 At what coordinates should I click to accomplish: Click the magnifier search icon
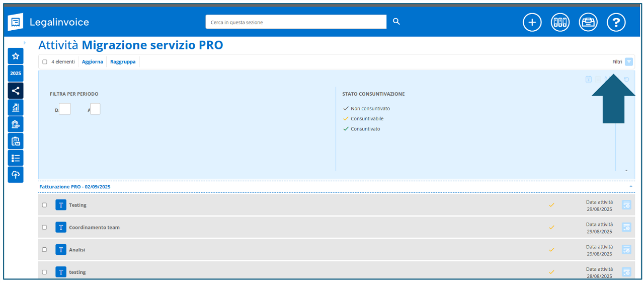pyautogui.click(x=396, y=22)
